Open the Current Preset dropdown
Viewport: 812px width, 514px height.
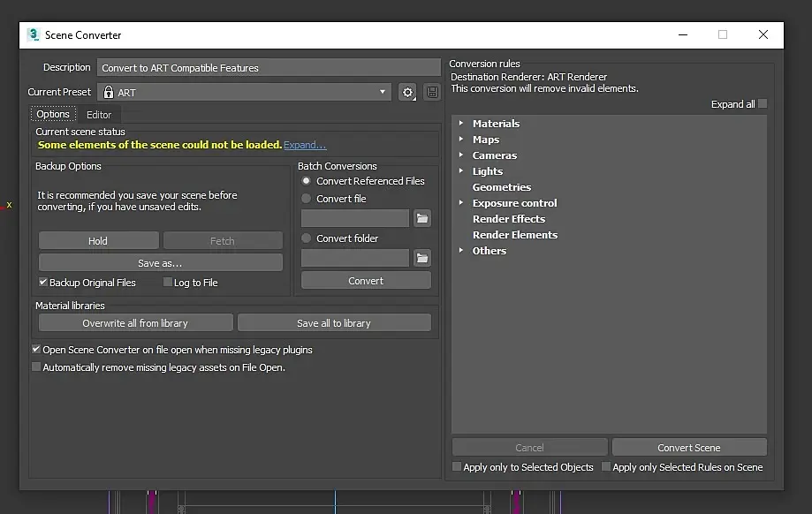(383, 93)
